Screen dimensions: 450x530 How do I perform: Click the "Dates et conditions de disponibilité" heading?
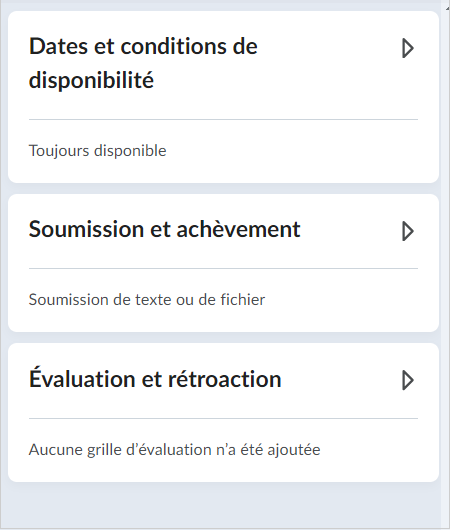[x=143, y=63]
